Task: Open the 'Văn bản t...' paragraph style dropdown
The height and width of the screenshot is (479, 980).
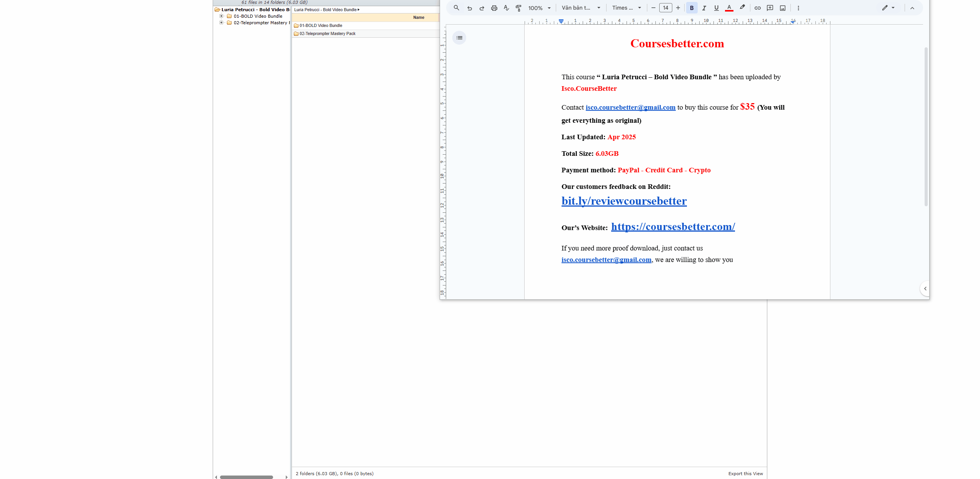Action: tap(581, 8)
